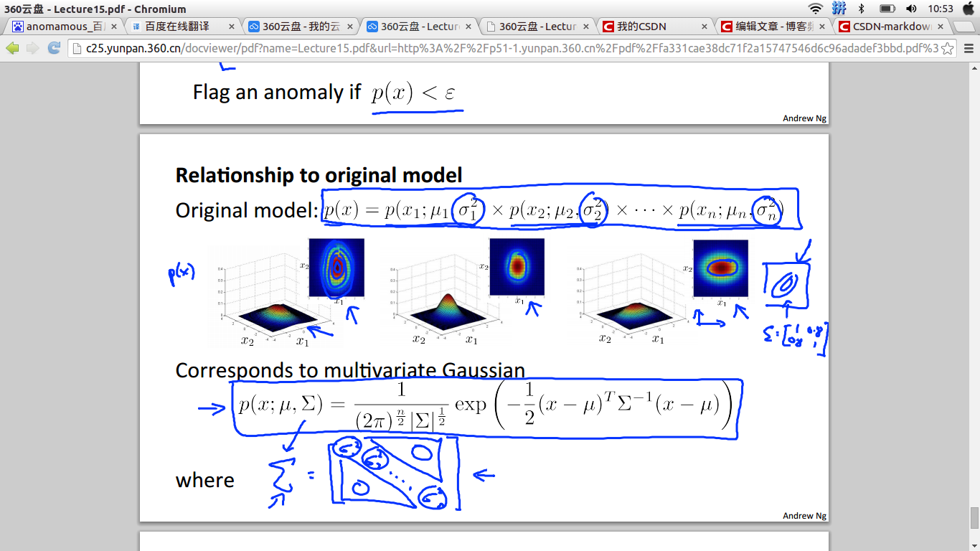Open the sound volume indicator
980x551 pixels.
point(912,9)
